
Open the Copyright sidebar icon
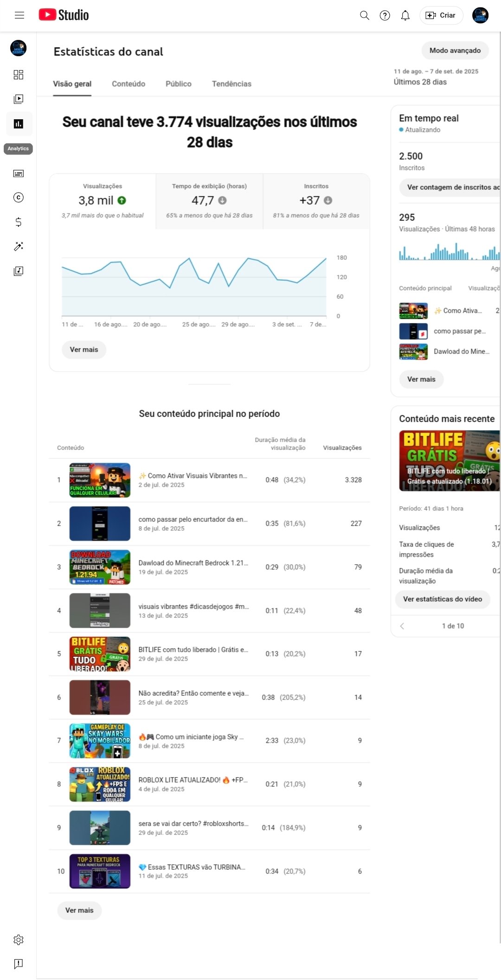(19, 198)
